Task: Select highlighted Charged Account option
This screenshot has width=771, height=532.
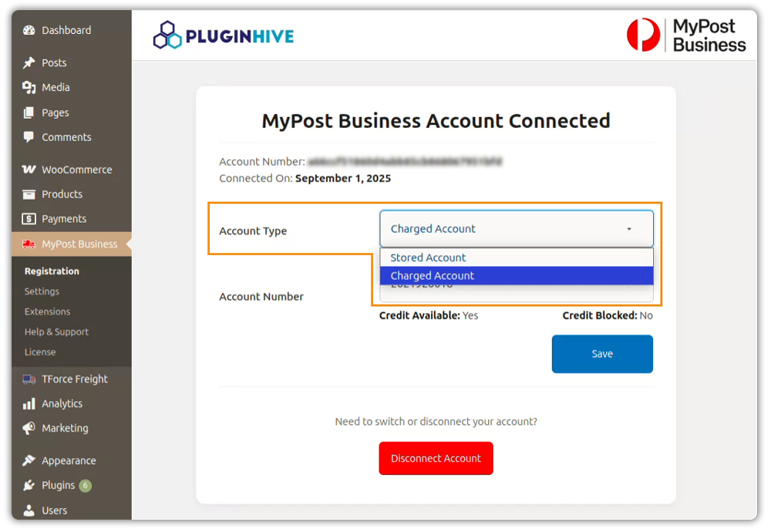Action: tap(517, 276)
